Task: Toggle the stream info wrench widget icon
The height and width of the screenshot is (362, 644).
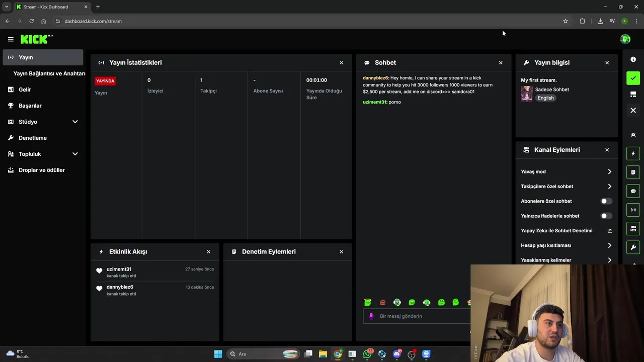Action: [x=633, y=247]
